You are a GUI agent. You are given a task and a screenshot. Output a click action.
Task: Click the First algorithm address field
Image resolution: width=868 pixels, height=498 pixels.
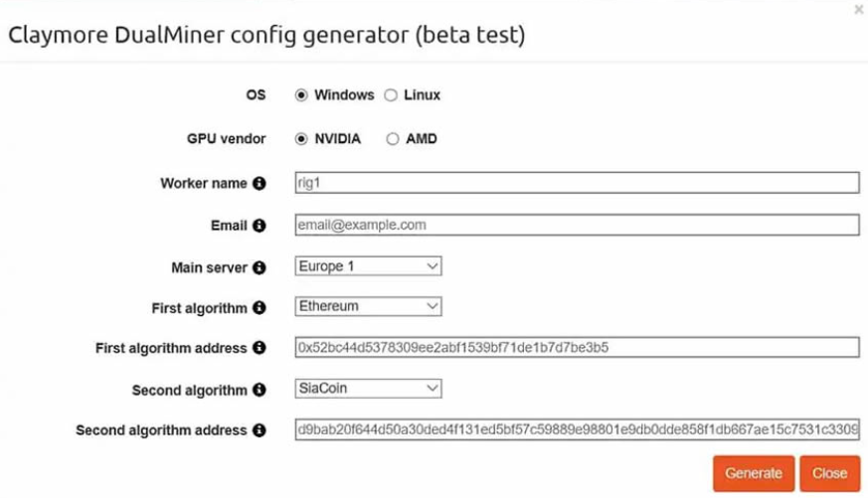577,348
